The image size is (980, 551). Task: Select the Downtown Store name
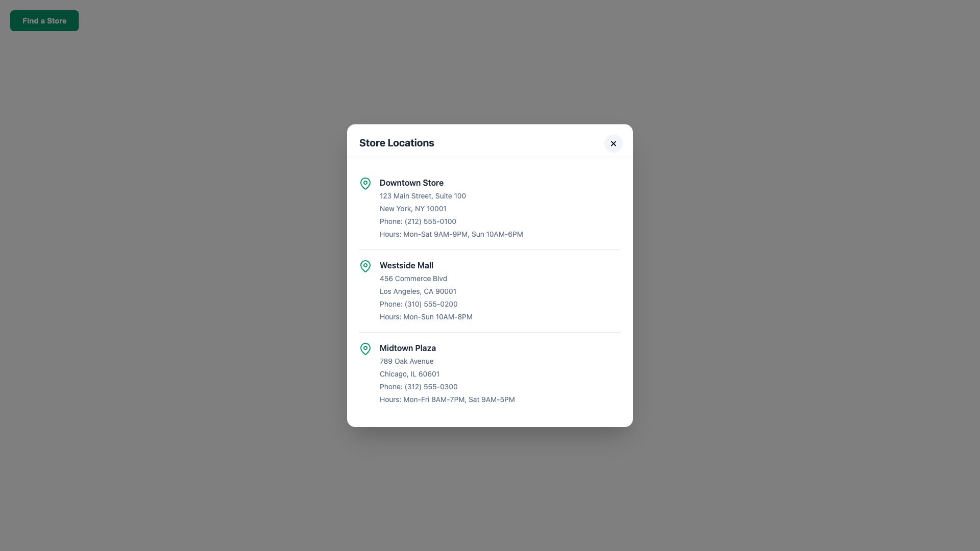pos(411,183)
